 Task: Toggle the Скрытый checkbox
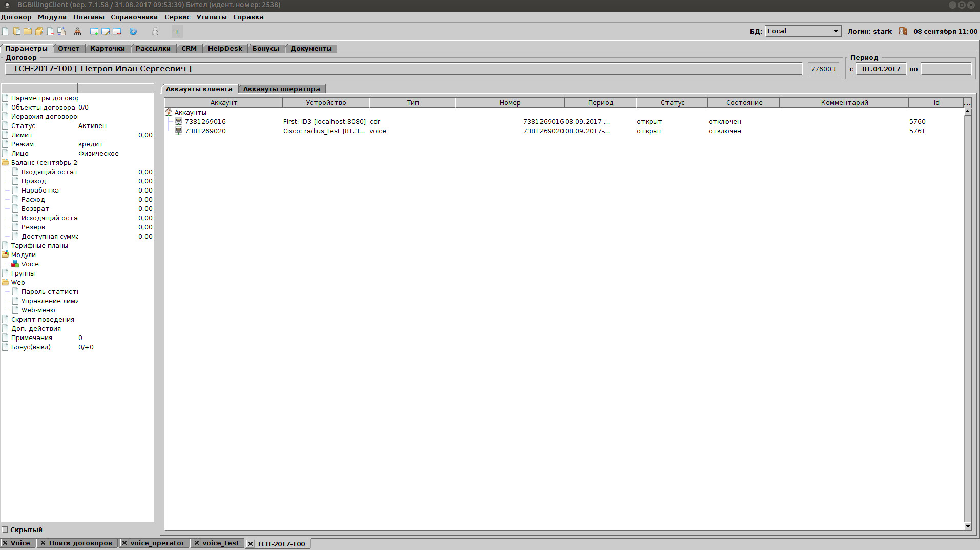5,530
